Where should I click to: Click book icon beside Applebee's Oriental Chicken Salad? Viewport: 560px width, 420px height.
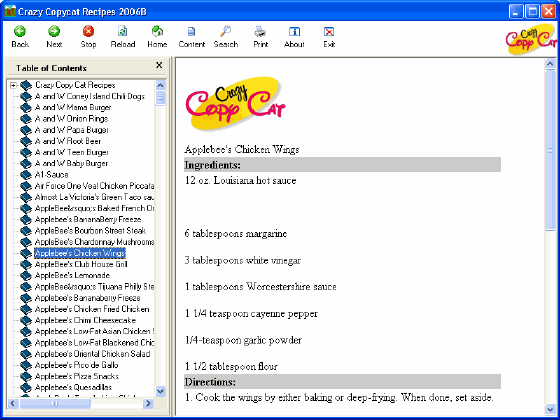(x=26, y=354)
